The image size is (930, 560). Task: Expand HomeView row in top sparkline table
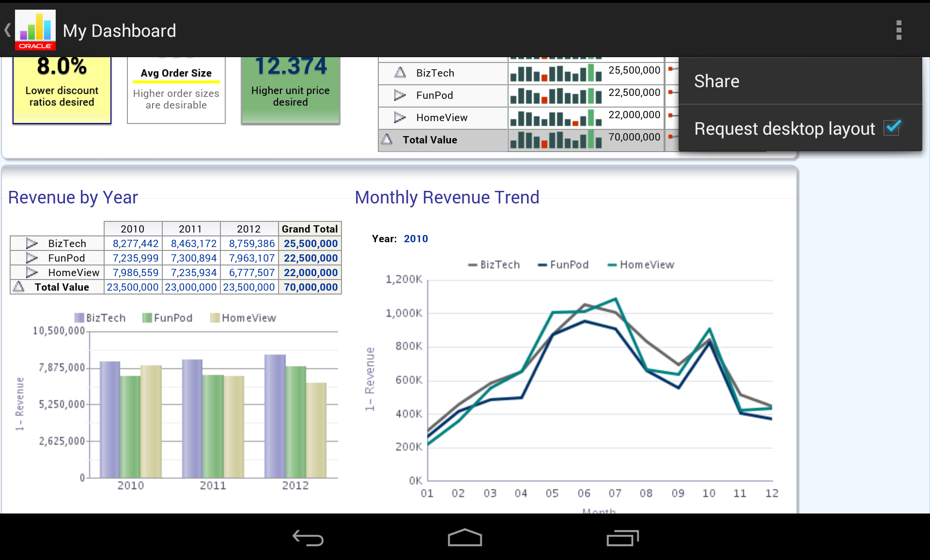click(x=400, y=117)
